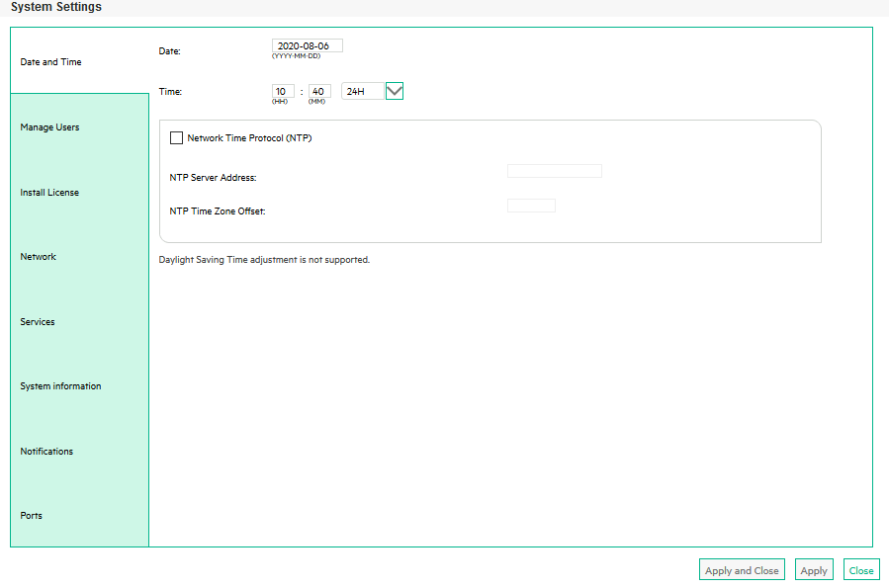Screen dimensions: 889x588
Task: Click the 'System Settings' title text
Action: tap(56, 7)
